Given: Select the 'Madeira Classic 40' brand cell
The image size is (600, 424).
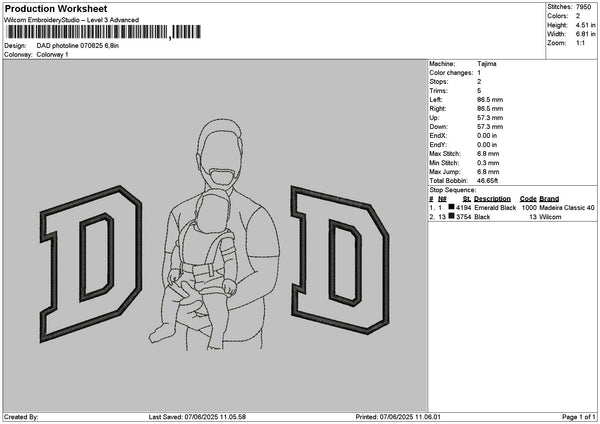Looking at the screenshot, I should click(567, 208).
